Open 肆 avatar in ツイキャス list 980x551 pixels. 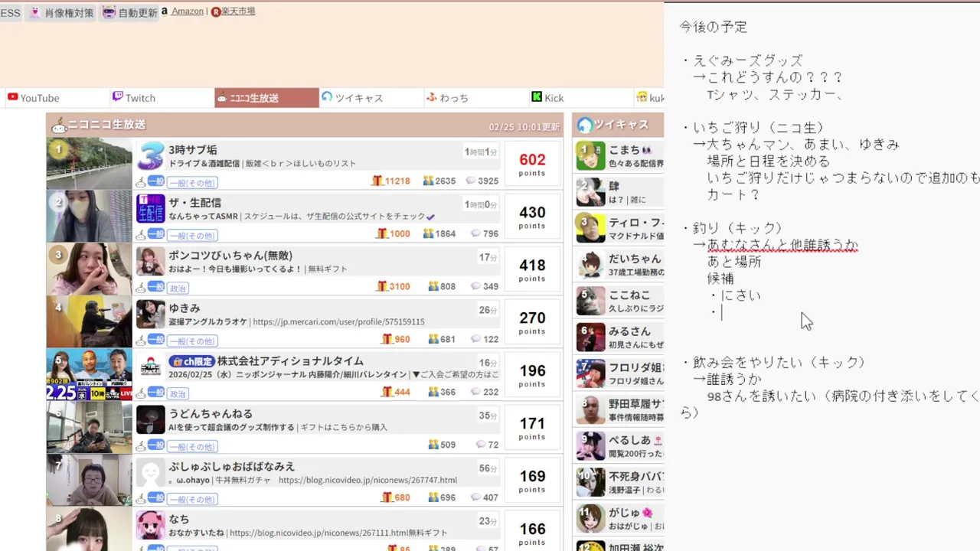[x=590, y=192]
